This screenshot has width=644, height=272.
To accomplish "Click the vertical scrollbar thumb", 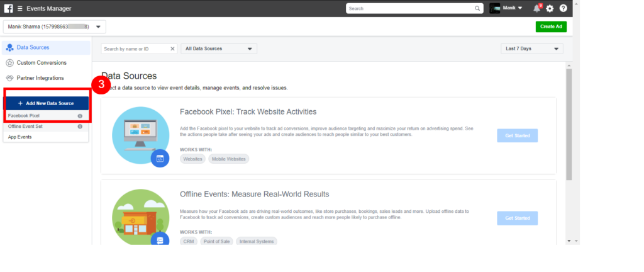I will point(569,123).
